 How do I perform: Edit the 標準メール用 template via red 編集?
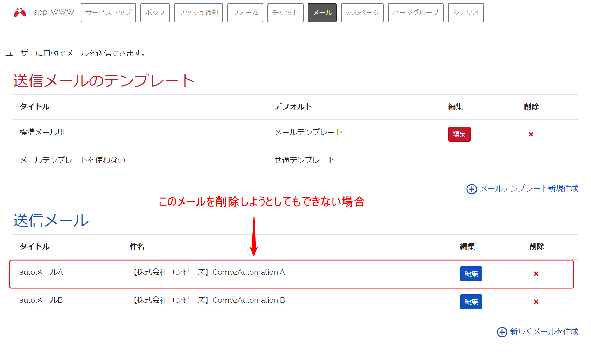(459, 134)
